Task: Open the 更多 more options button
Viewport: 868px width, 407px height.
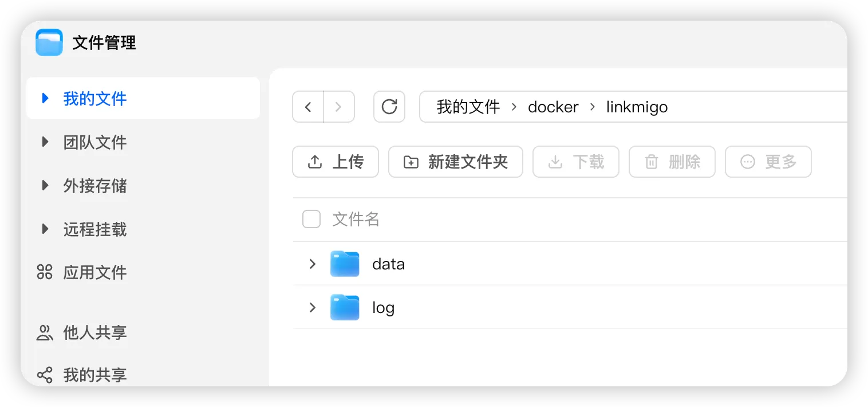Action: [x=768, y=162]
